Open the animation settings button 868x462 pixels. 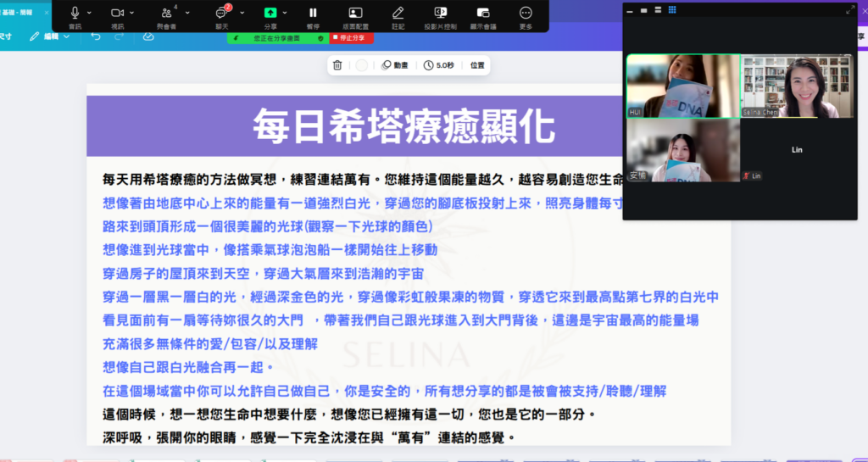pyautogui.click(x=395, y=65)
